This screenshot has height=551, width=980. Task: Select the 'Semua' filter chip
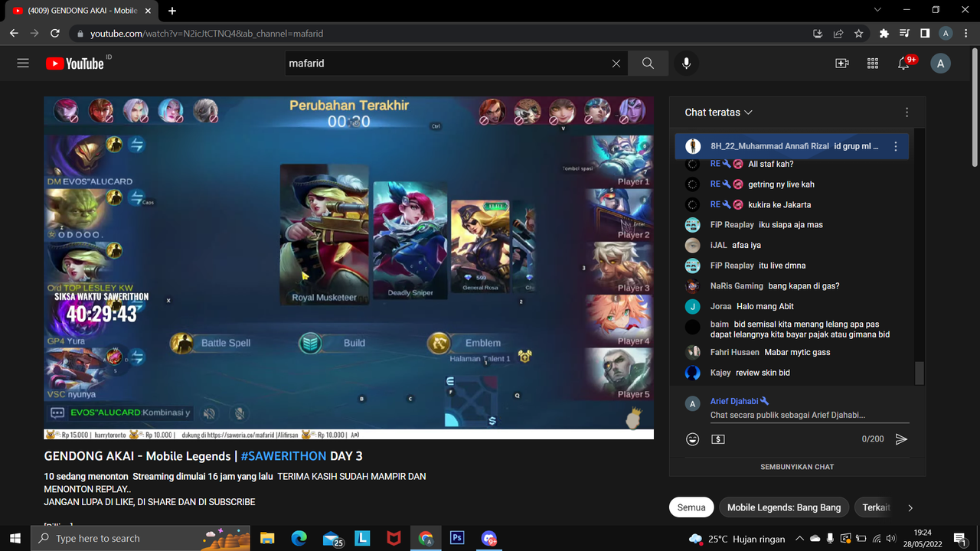(x=691, y=507)
